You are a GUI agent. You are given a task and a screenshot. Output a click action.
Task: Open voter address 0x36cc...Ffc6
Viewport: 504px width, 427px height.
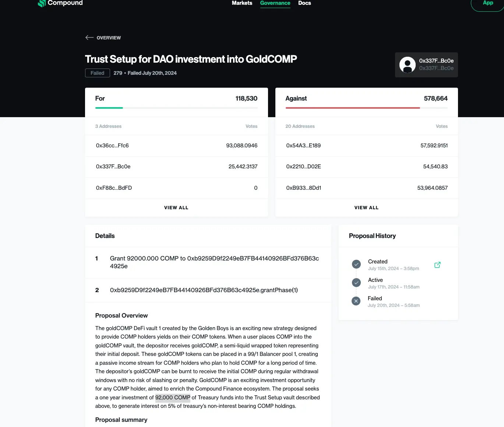(x=112, y=146)
